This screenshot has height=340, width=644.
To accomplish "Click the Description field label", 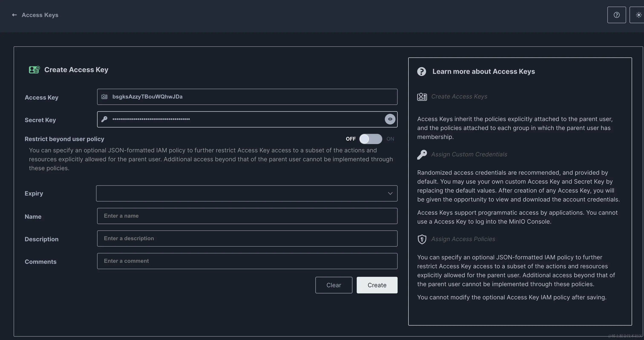I will point(42,239).
